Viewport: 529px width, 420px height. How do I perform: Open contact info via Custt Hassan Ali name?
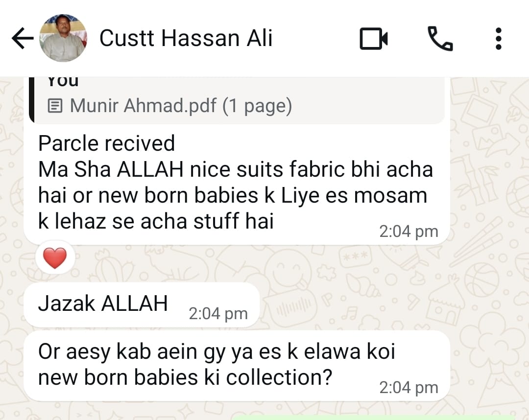coord(186,39)
